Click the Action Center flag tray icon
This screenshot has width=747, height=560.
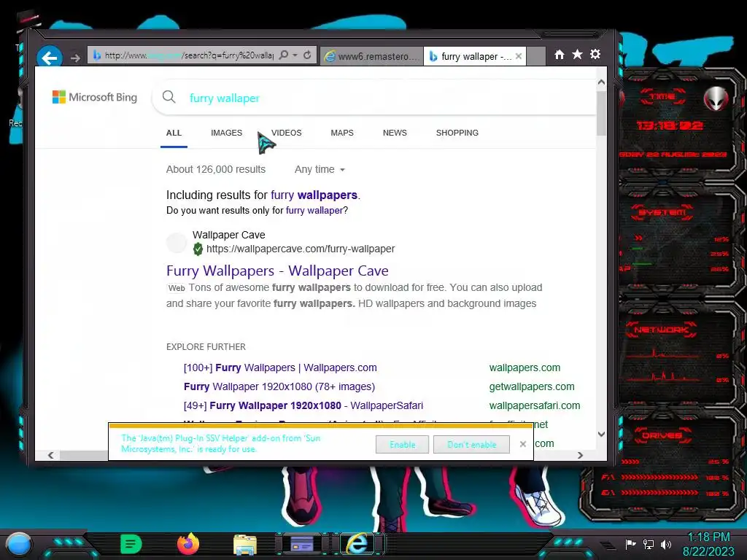tap(631, 544)
